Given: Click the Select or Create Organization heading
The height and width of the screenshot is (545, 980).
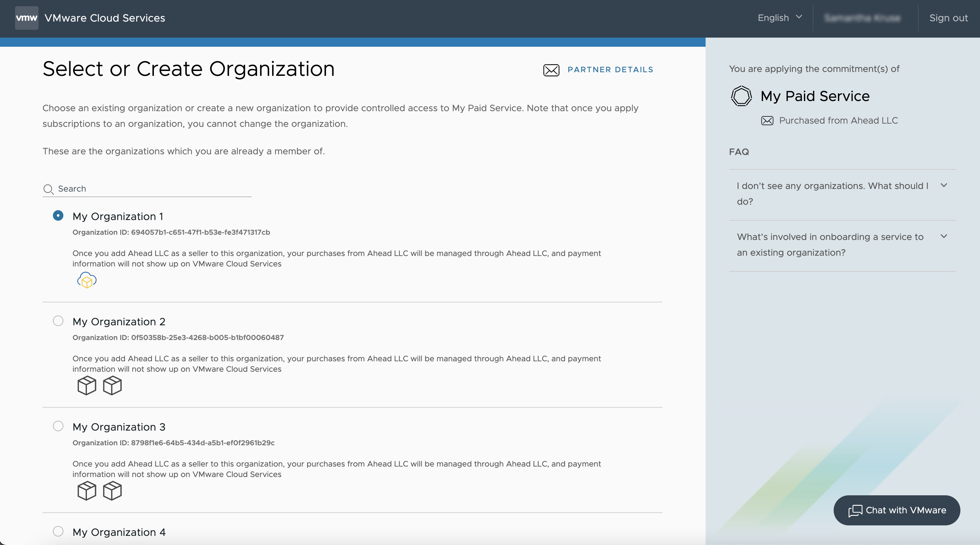Looking at the screenshot, I should (x=189, y=69).
